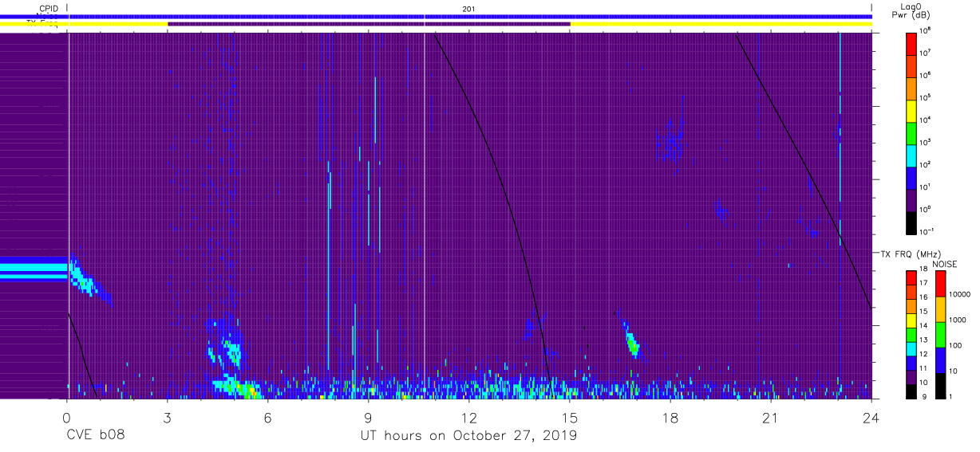This screenshot has height=452, width=980.
Task: Select the black 9–10 MHz TX FRQ swatch
Action: click(x=911, y=391)
